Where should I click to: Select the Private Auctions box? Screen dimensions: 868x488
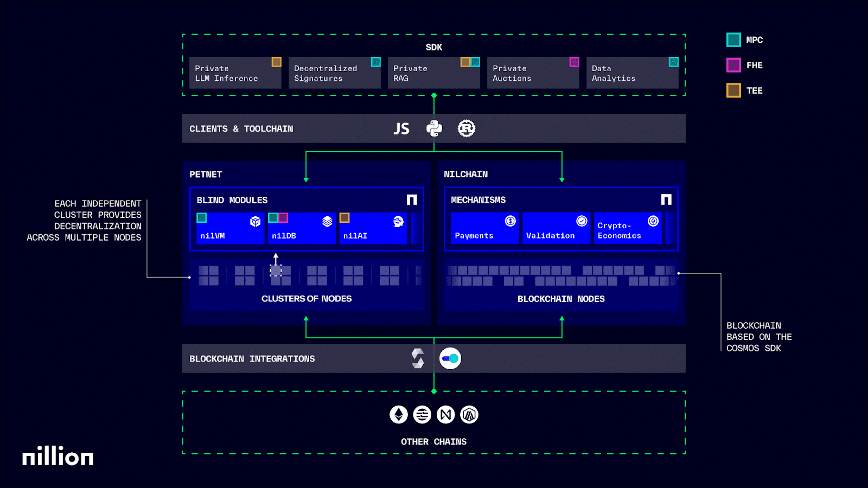pyautogui.click(x=532, y=72)
